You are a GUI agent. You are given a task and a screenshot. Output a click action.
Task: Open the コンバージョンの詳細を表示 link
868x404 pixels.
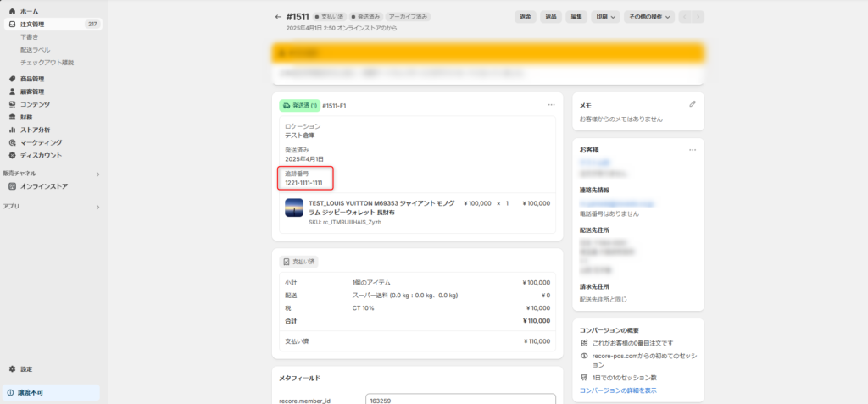pyautogui.click(x=618, y=390)
